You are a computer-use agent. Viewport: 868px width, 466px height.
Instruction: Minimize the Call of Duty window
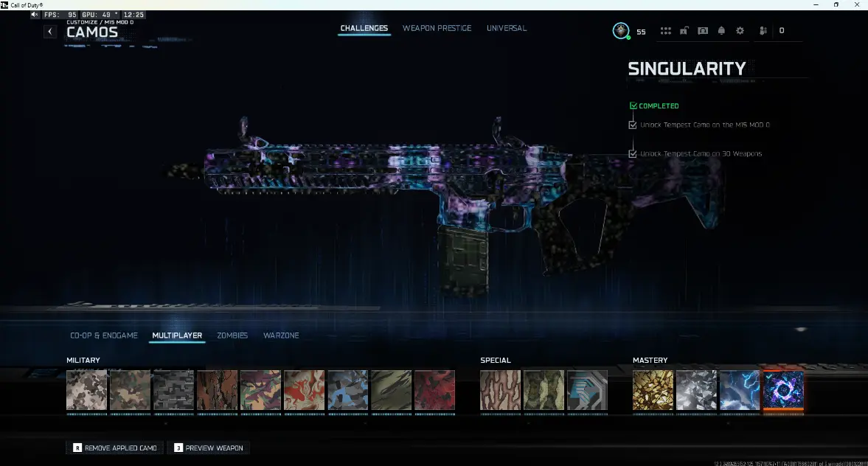(x=816, y=4)
